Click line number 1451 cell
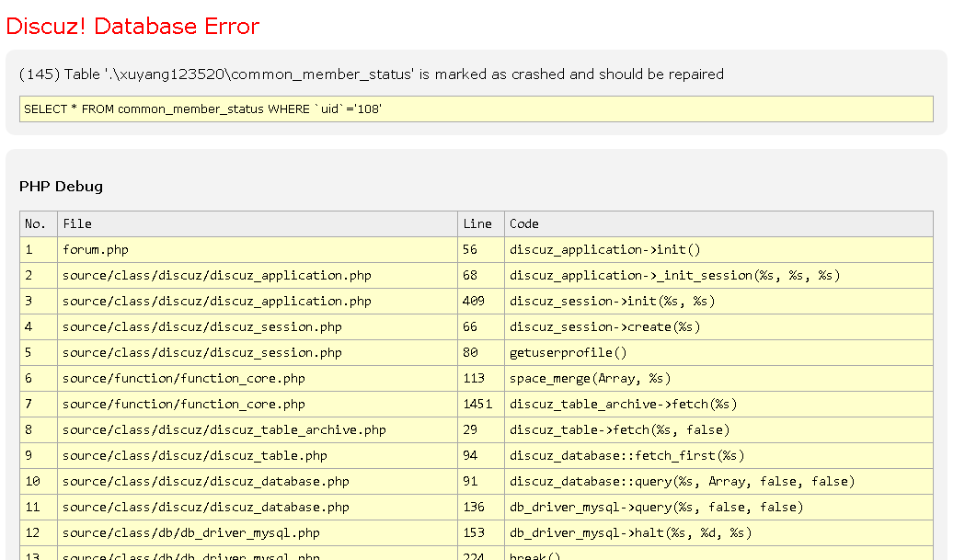 [480, 405]
